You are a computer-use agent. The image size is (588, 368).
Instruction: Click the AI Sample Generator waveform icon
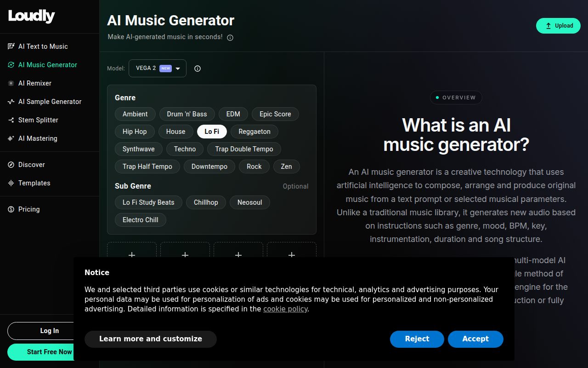pyautogui.click(x=11, y=102)
